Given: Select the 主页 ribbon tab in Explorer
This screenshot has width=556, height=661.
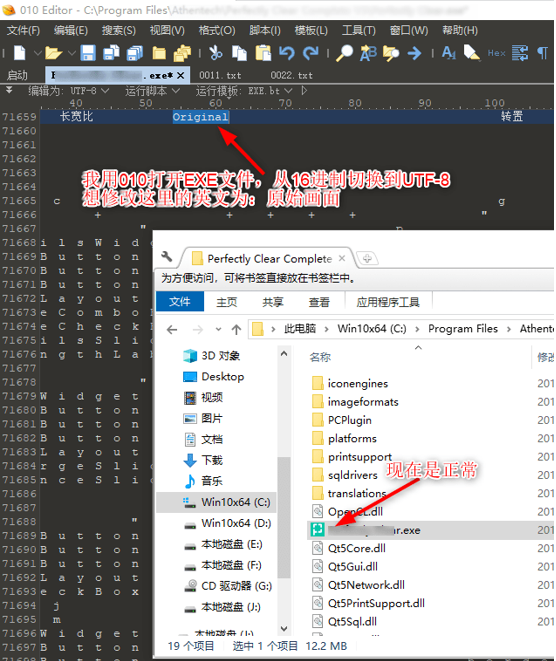Looking at the screenshot, I should coord(227,302).
